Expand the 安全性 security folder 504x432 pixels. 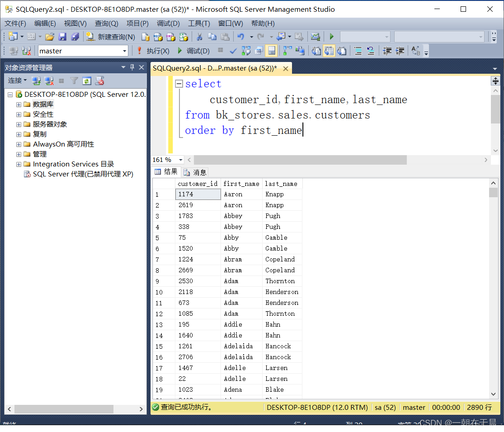point(19,114)
